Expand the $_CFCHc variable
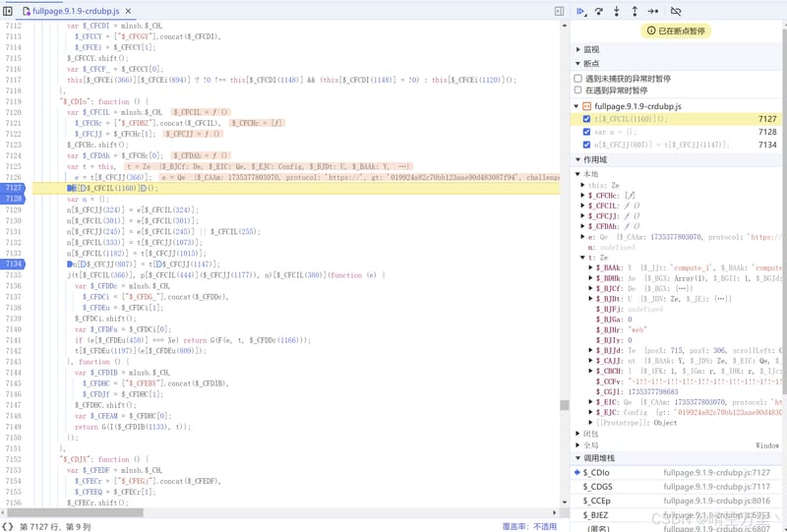This screenshot has width=787, height=532. (583, 196)
